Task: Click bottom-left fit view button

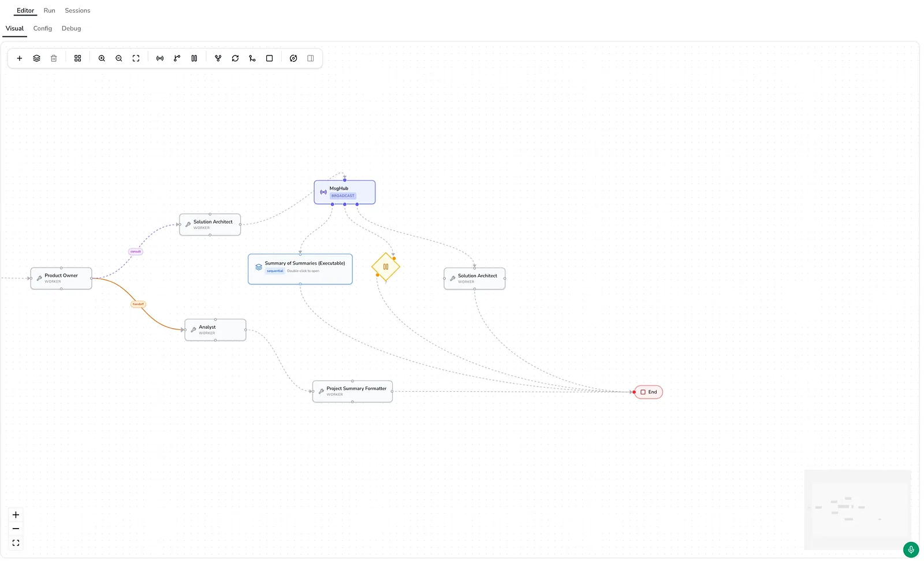Action: (16, 543)
